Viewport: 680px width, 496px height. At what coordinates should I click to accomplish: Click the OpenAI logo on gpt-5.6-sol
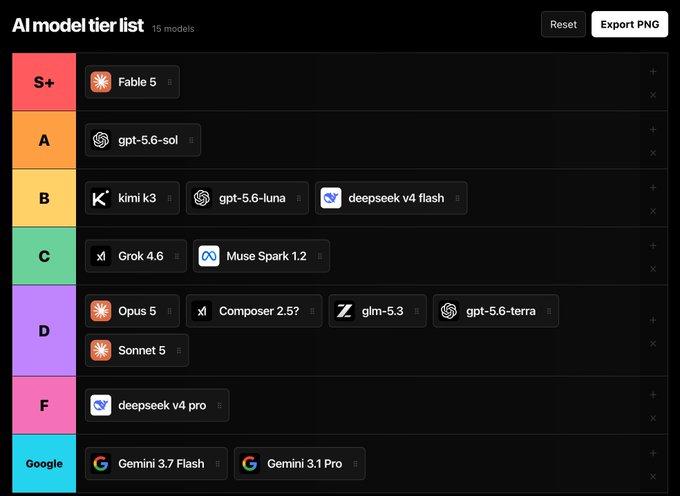pyautogui.click(x=101, y=140)
